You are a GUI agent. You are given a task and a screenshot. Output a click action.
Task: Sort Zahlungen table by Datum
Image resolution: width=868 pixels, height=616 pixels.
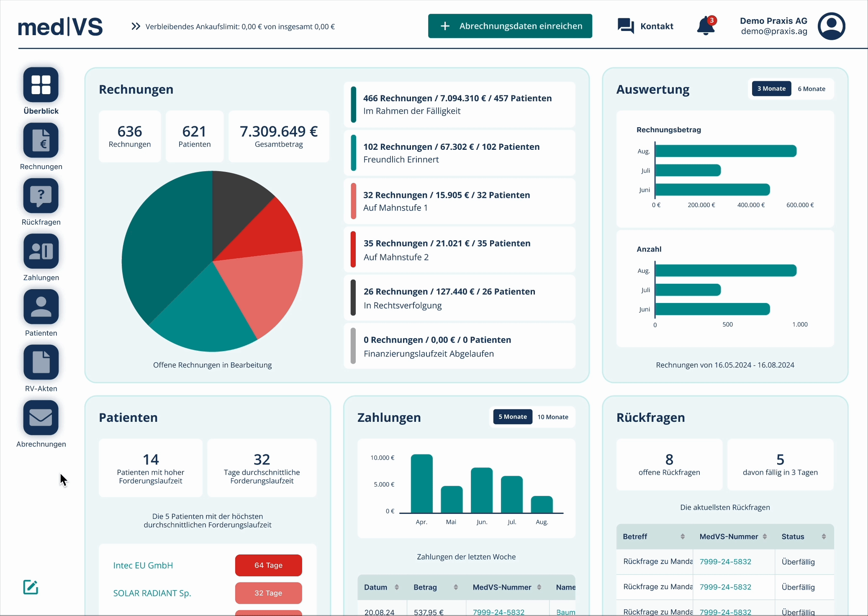point(396,587)
